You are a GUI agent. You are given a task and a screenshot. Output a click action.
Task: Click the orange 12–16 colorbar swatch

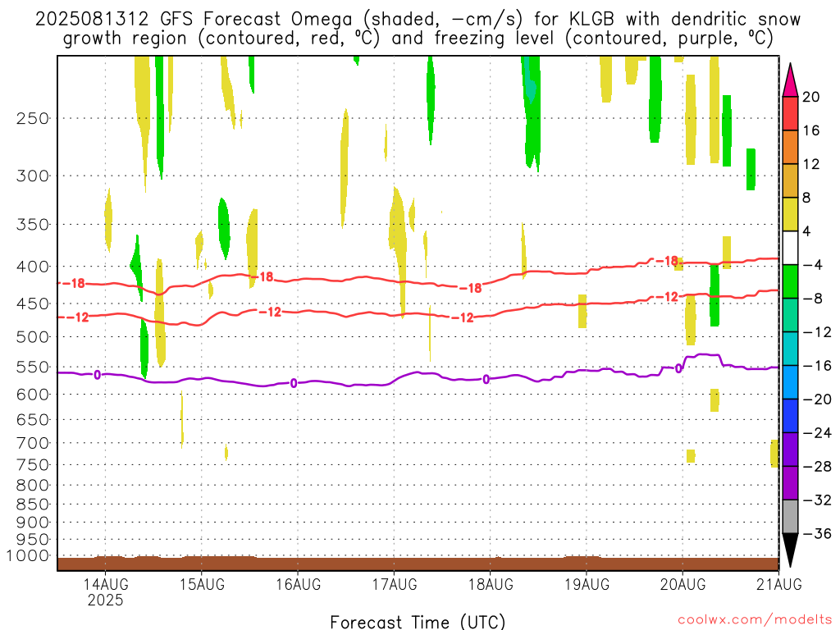pos(790,148)
